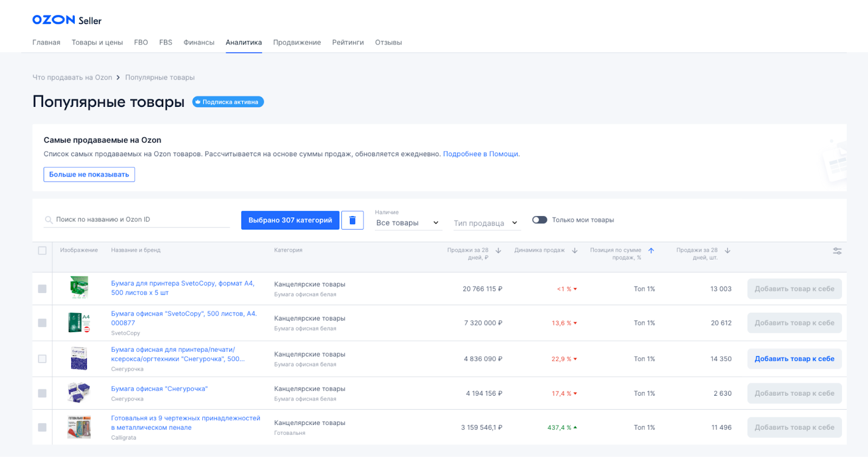This screenshot has height=457, width=868.
Task: Enable the Только мои товары switch
Action: pos(540,220)
